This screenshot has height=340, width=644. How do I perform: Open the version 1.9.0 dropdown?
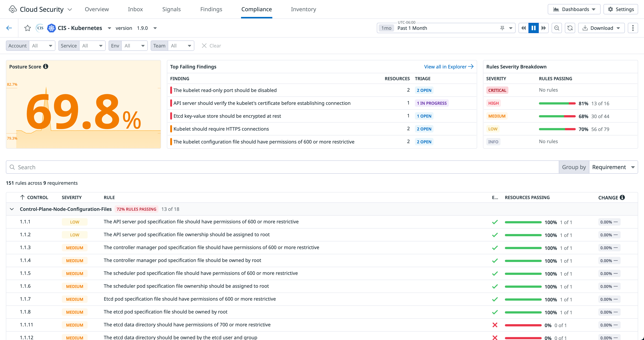[x=155, y=28]
